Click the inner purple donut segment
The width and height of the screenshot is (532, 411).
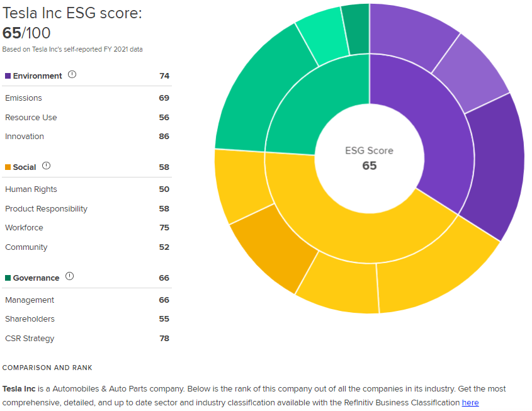point(441,136)
